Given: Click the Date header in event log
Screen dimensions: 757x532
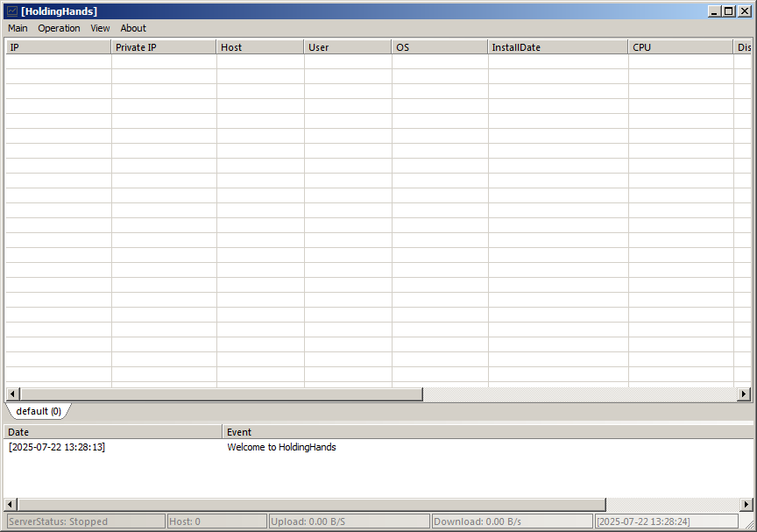Looking at the screenshot, I should [x=113, y=432].
